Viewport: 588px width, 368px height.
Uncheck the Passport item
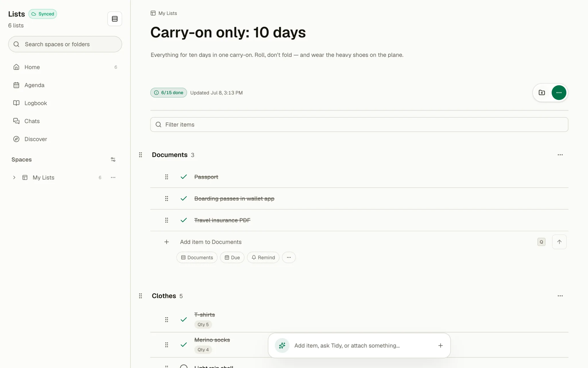coord(184,177)
